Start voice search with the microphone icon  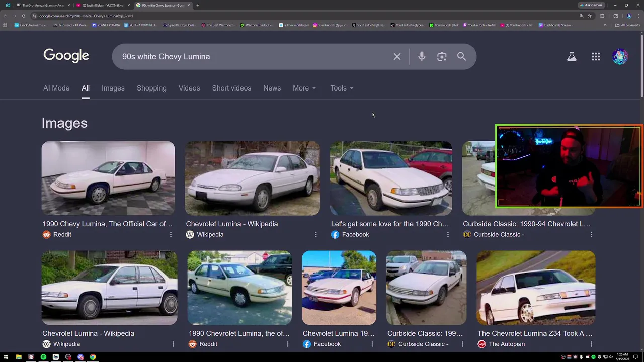422,57
